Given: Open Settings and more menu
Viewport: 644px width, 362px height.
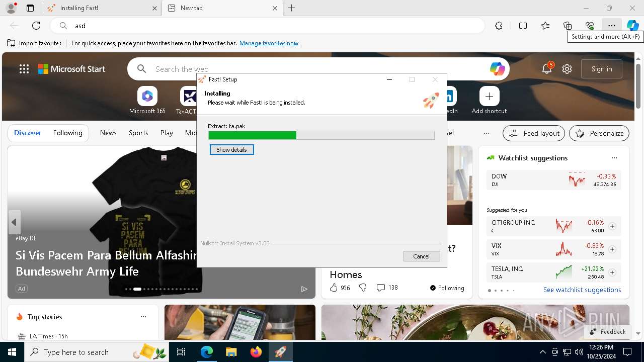Looking at the screenshot, I should point(611,26).
